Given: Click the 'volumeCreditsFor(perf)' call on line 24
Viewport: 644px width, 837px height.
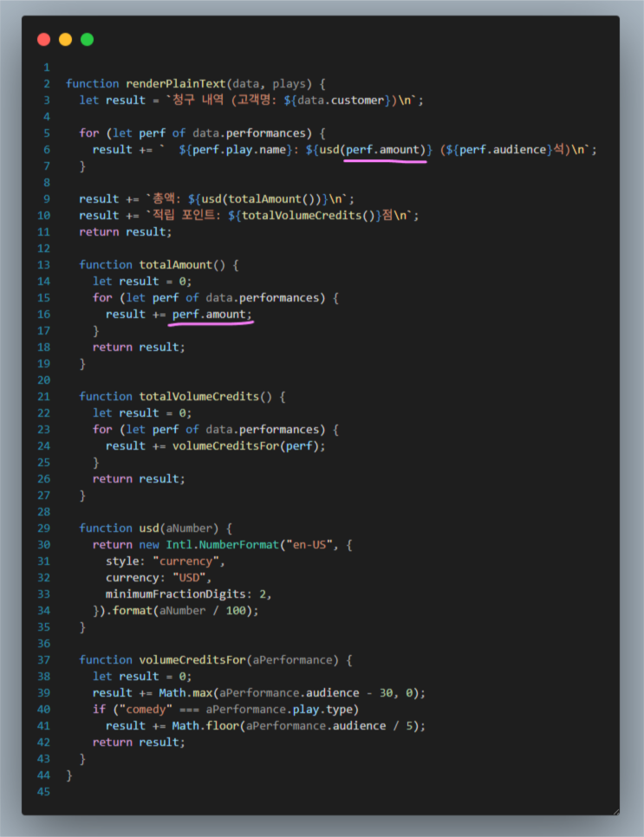Looking at the screenshot, I should pyautogui.click(x=245, y=445).
